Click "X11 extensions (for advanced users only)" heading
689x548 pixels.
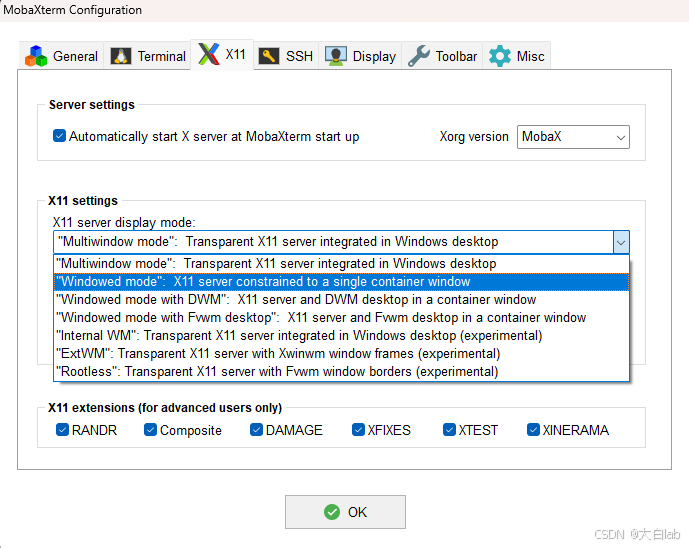[165, 408]
